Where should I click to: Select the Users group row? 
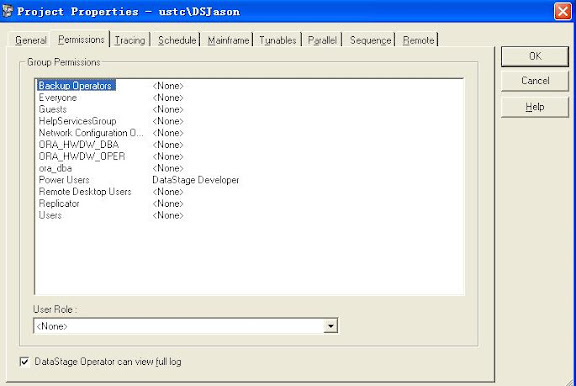pos(50,215)
